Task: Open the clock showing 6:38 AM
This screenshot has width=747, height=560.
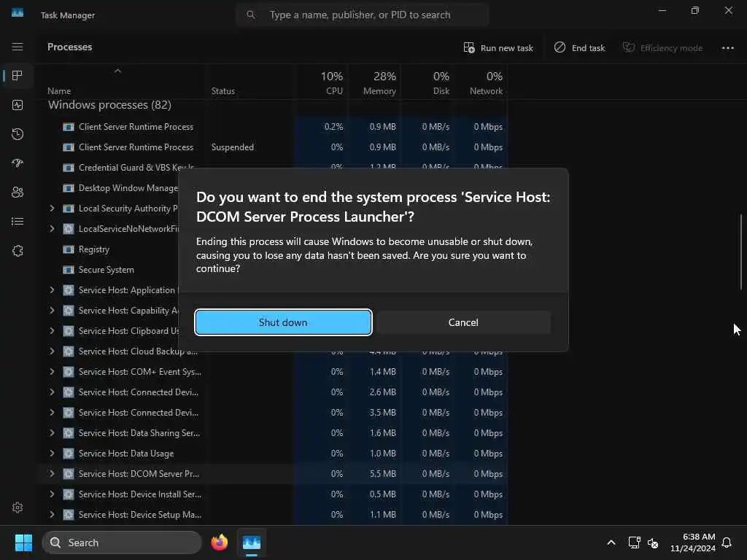Action: pyautogui.click(x=693, y=542)
